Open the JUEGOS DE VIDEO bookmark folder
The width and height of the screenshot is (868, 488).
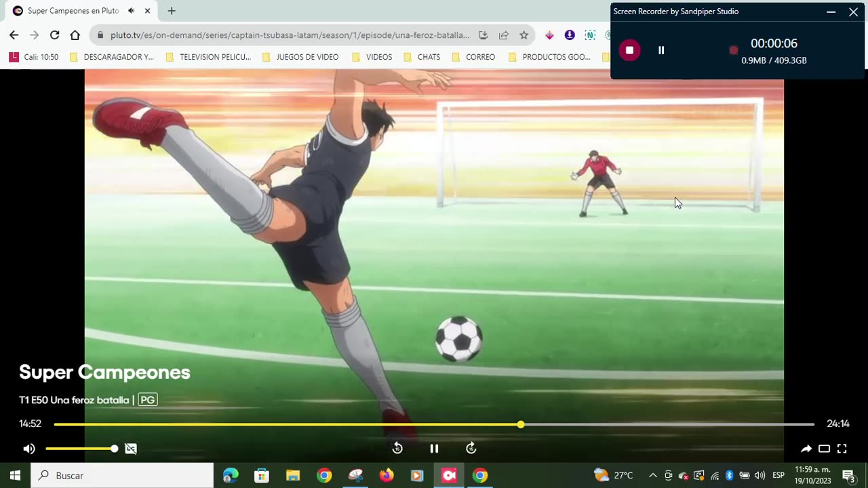click(x=300, y=57)
